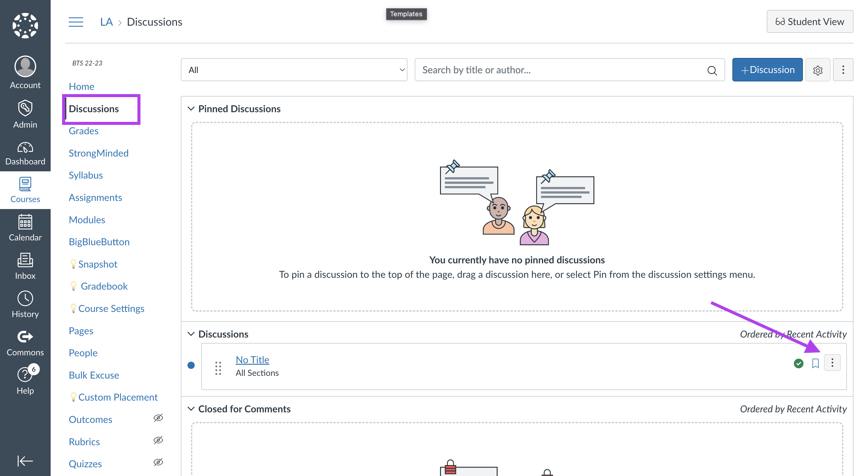Screen dimensions: 868x476
Task: Open Outcomes link
Action: 90,419
